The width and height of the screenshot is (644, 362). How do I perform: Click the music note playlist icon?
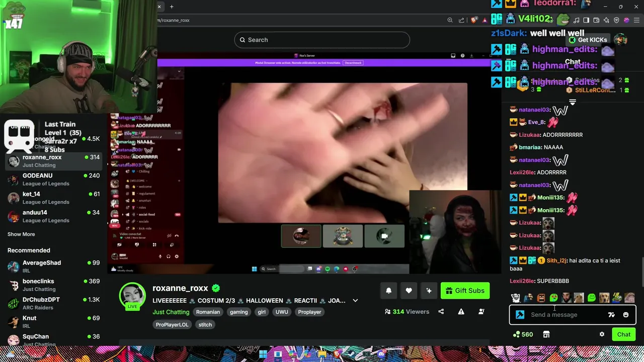tap(576, 20)
